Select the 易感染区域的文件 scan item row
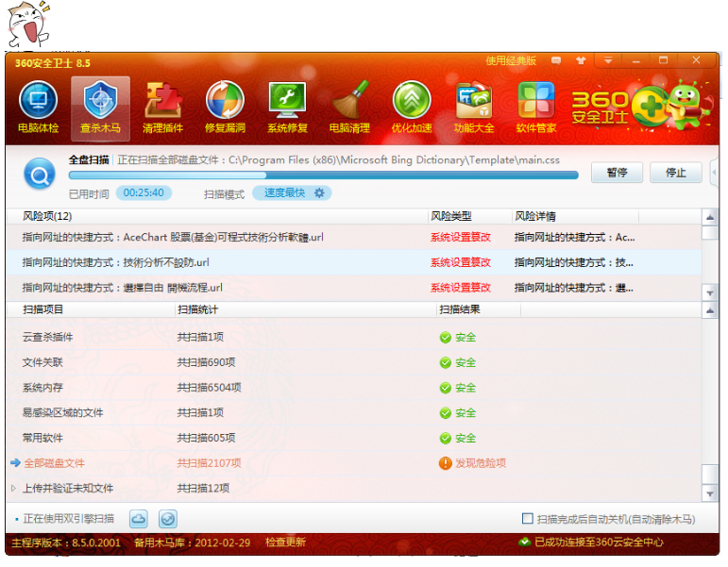This screenshot has width=728, height=567. (354, 412)
